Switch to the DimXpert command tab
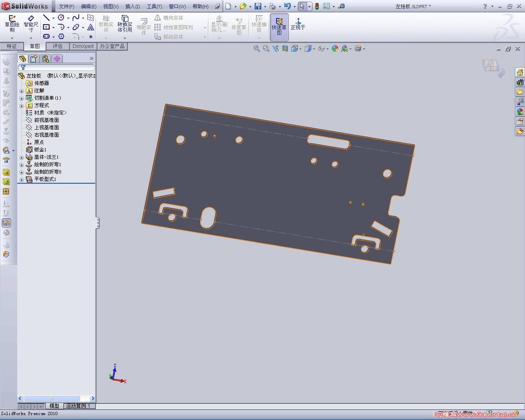This screenshot has height=420, width=525. tap(83, 46)
